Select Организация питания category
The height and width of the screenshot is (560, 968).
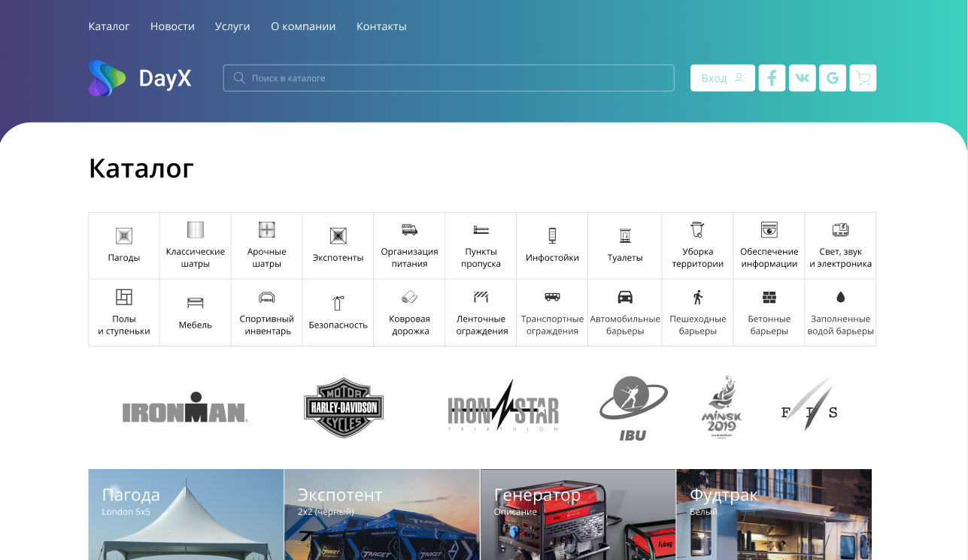409,246
